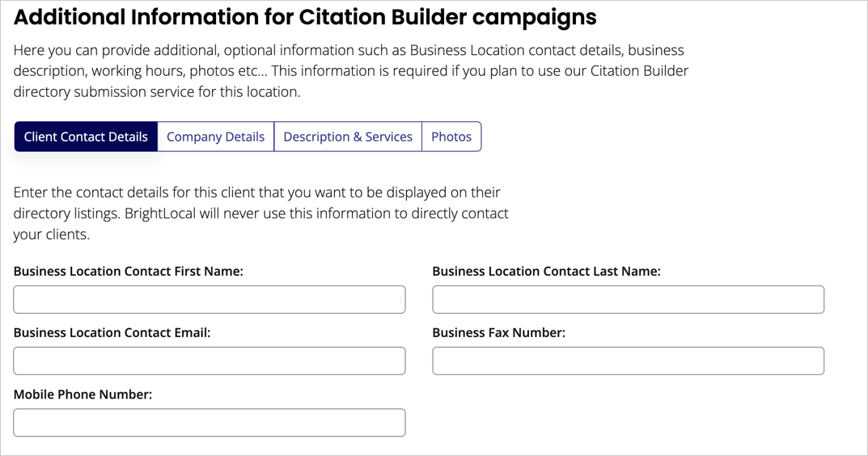Select the Business Location Contact Email box
The height and width of the screenshot is (456, 868).
pos(210,361)
